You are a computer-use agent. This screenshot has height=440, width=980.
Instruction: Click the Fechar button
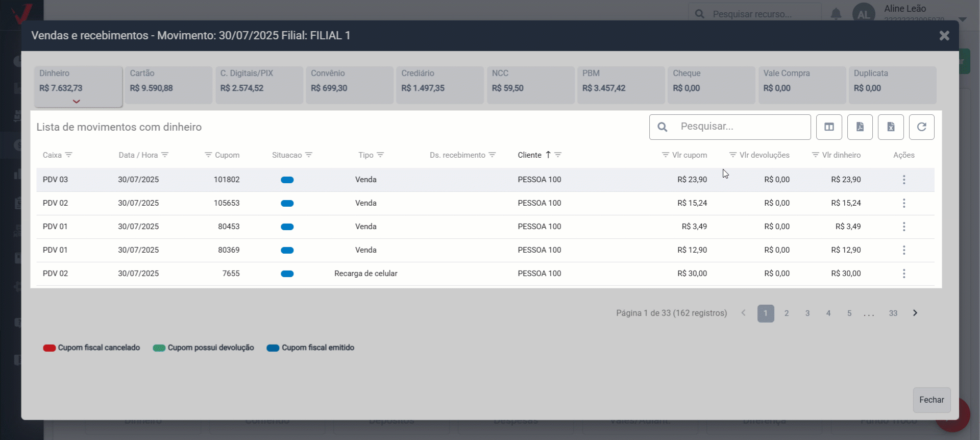(932, 400)
